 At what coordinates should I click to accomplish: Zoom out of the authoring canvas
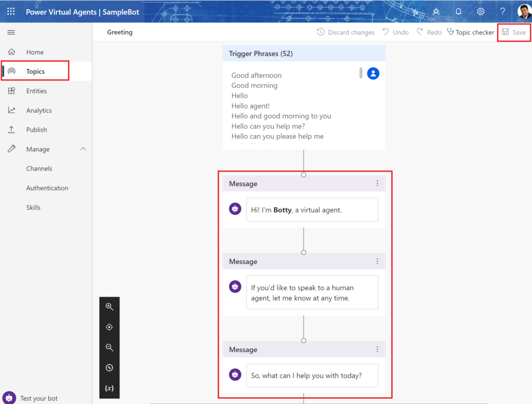tap(109, 347)
